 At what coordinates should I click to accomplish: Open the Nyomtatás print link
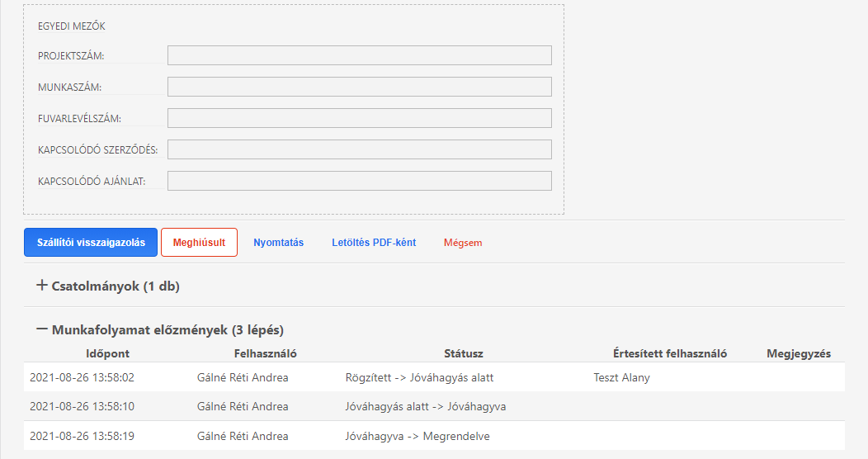tap(278, 243)
